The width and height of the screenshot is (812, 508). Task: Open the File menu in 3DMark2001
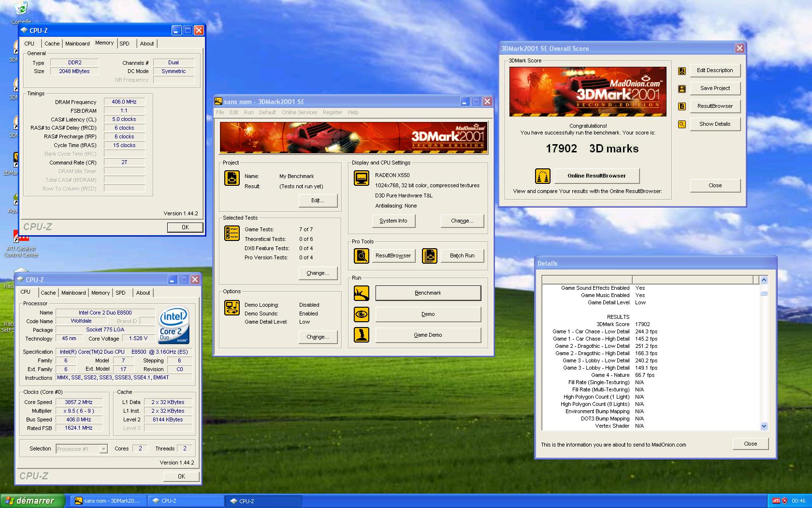click(x=220, y=112)
